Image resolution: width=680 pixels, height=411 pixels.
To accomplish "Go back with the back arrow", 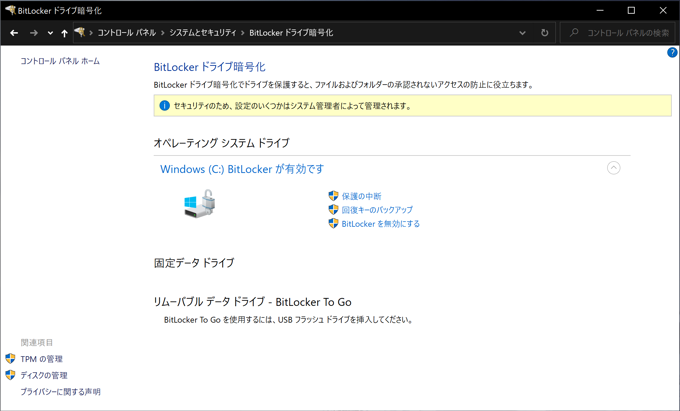I will tap(14, 33).
